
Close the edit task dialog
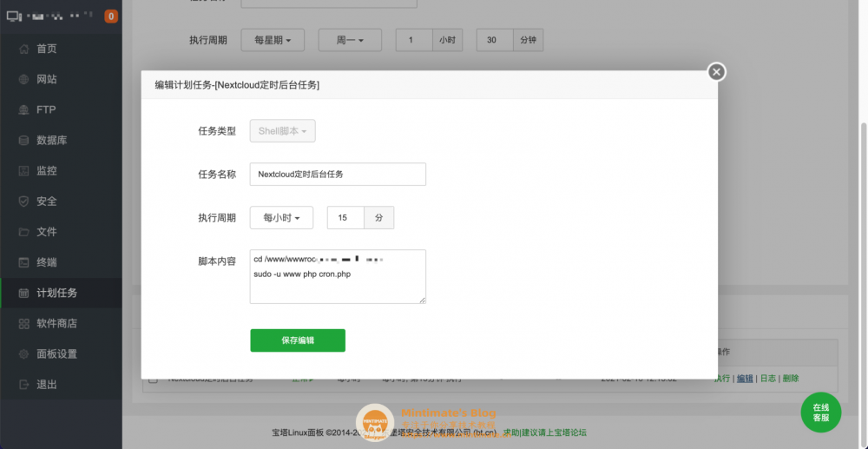[716, 71]
